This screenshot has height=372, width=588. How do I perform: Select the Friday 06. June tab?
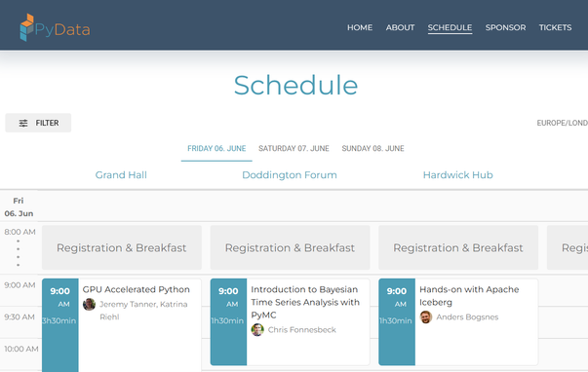click(216, 149)
